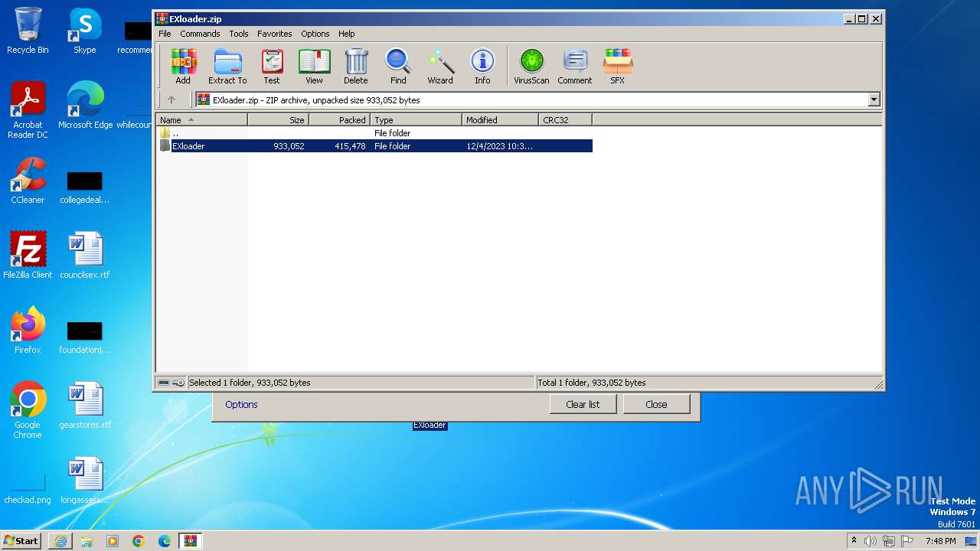Open Internet Explorer from taskbar
This screenshot has width=980, height=551.
point(60,541)
